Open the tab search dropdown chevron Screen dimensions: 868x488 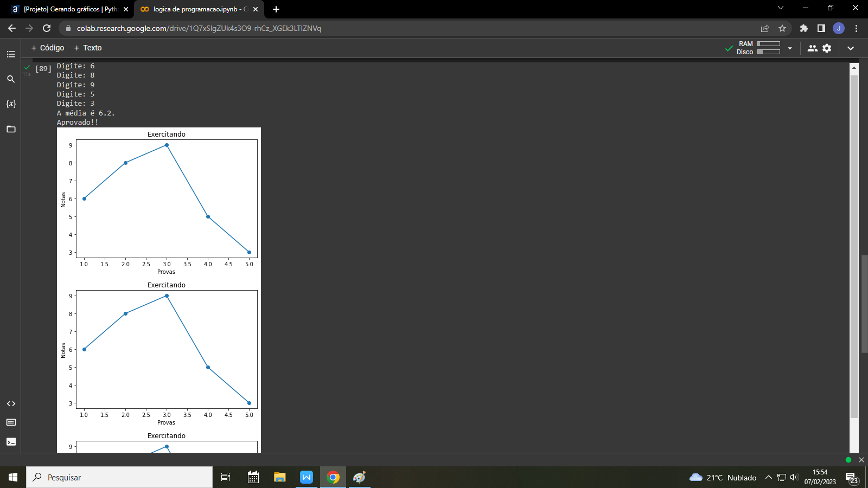[781, 8]
